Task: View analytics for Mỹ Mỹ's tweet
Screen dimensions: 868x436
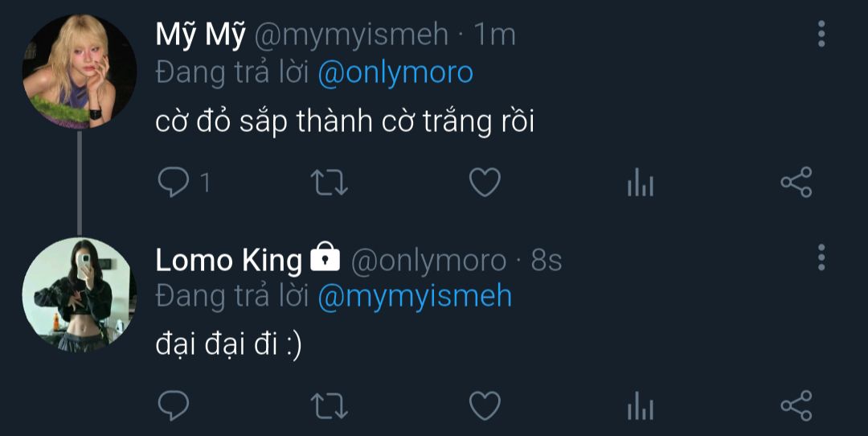Action: pyautogui.click(x=640, y=184)
